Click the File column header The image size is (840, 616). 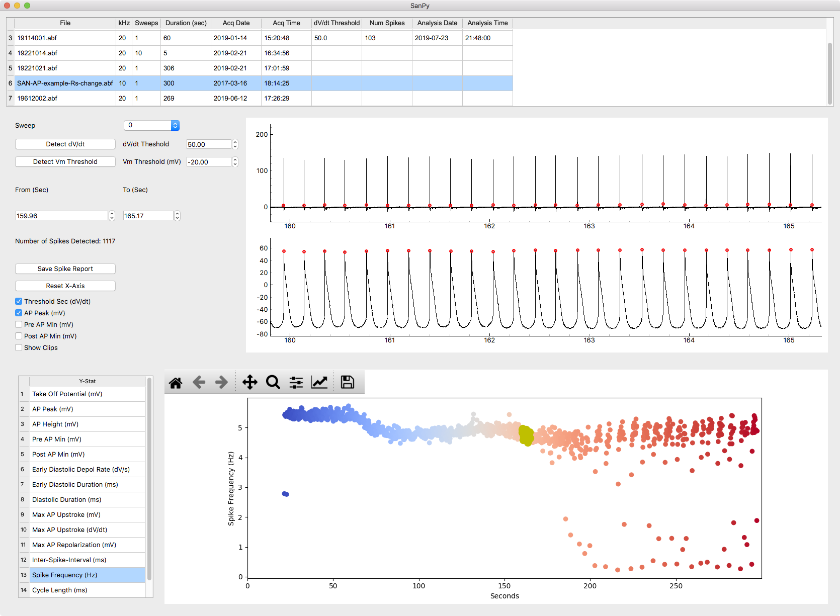pos(65,23)
